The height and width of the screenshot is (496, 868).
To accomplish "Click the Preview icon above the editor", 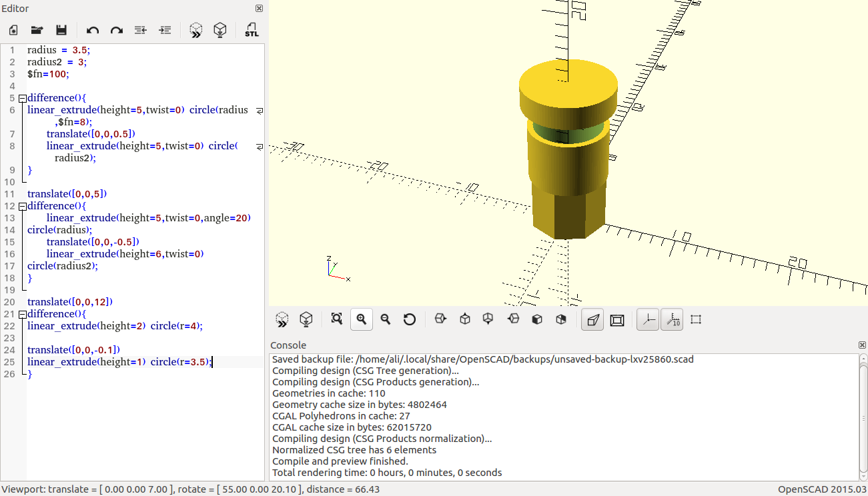I will (196, 29).
